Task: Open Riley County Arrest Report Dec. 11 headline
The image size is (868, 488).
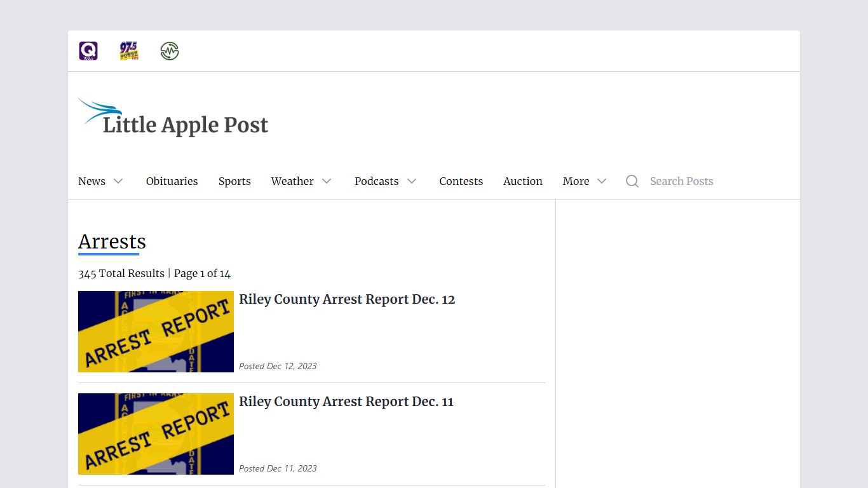Action: point(346,402)
